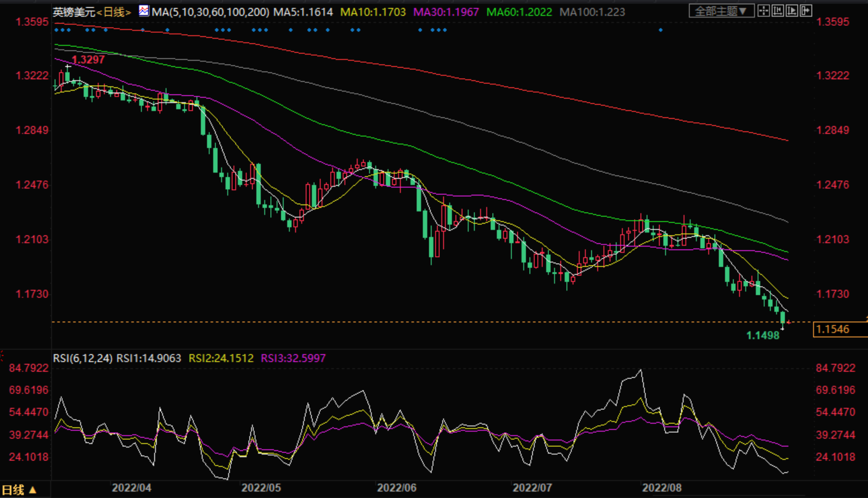Click the MA10:1.1703 value label
Viewport: 868px width, 498px height.
pyautogui.click(x=373, y=12)
